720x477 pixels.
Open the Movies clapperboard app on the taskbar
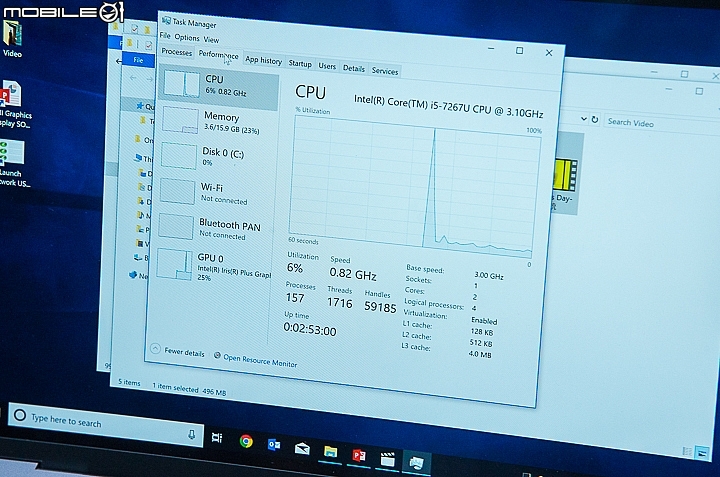pos(388,459)
